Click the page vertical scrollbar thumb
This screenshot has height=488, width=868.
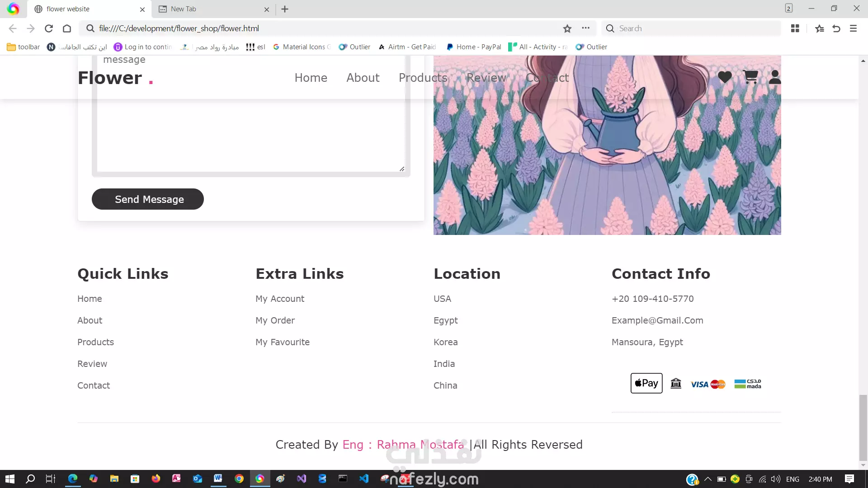pos(863,427)
